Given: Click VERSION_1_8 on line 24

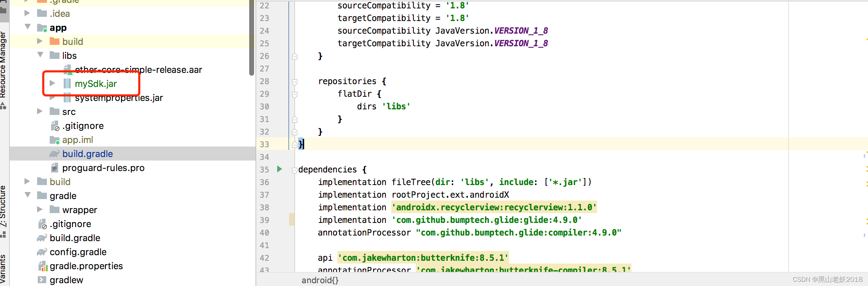Looking at the screenshot, I should click(x=521, y=30).
